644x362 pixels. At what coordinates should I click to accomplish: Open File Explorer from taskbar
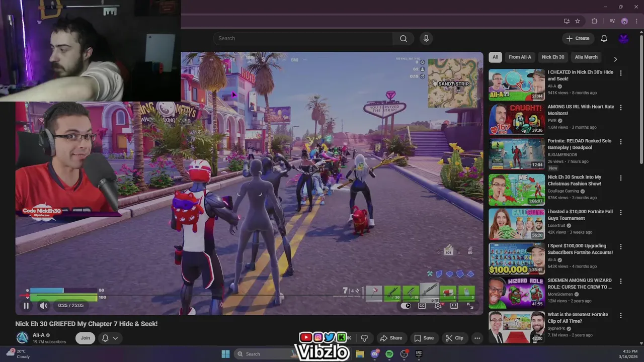360,354
